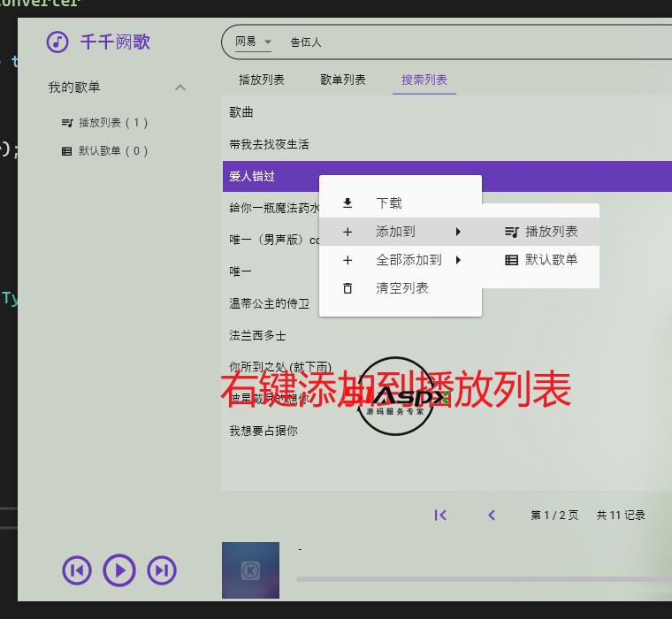The width and height of the screenshot is (672, 619).
Task: Open the 网易 source dropdown
Action: [x=252, y=42]
